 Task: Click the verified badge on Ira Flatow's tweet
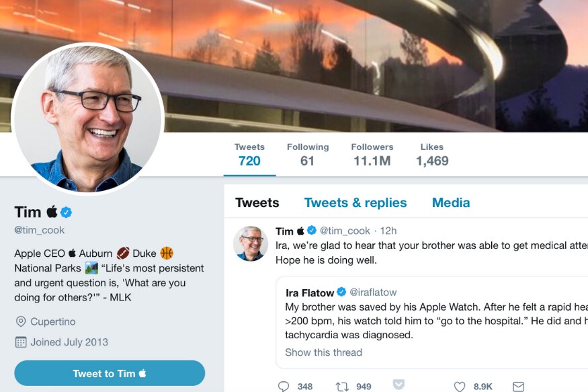[x=341, y=292]
